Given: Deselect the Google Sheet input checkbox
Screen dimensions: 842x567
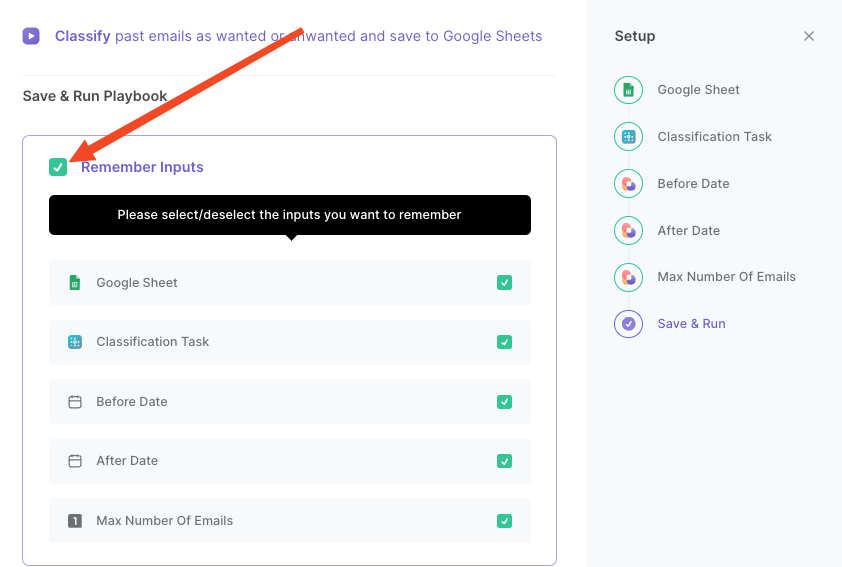Looking at the screenshot, I should (x=504, y=282).
